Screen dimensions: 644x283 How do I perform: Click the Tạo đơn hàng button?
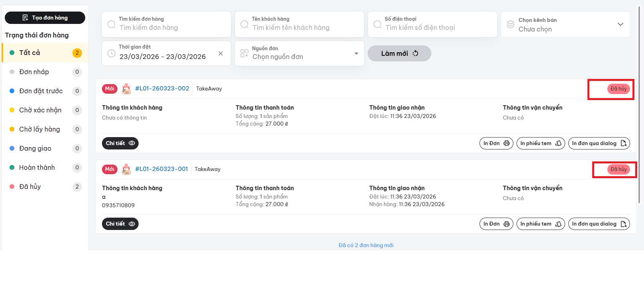(x=45, y=18)
